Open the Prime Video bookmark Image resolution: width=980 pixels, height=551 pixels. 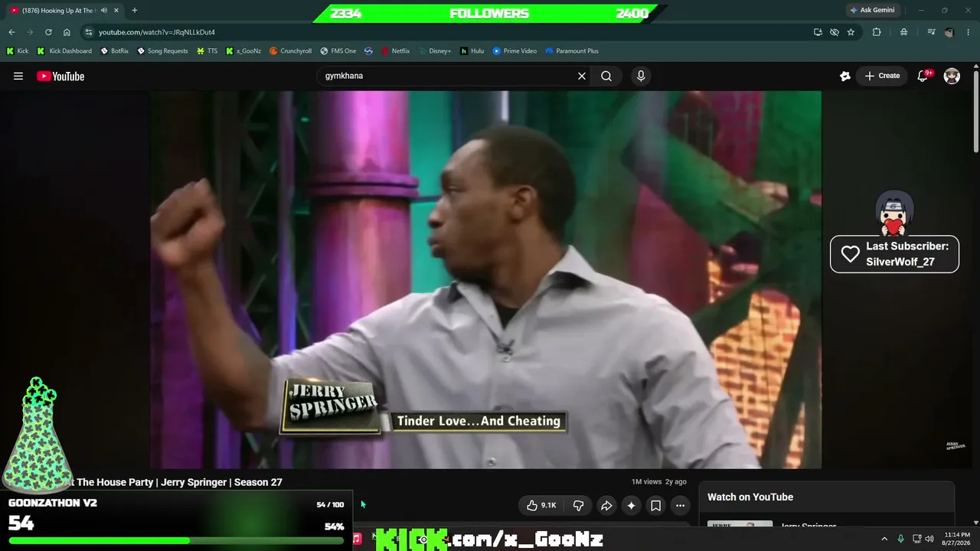pos(514,51)
